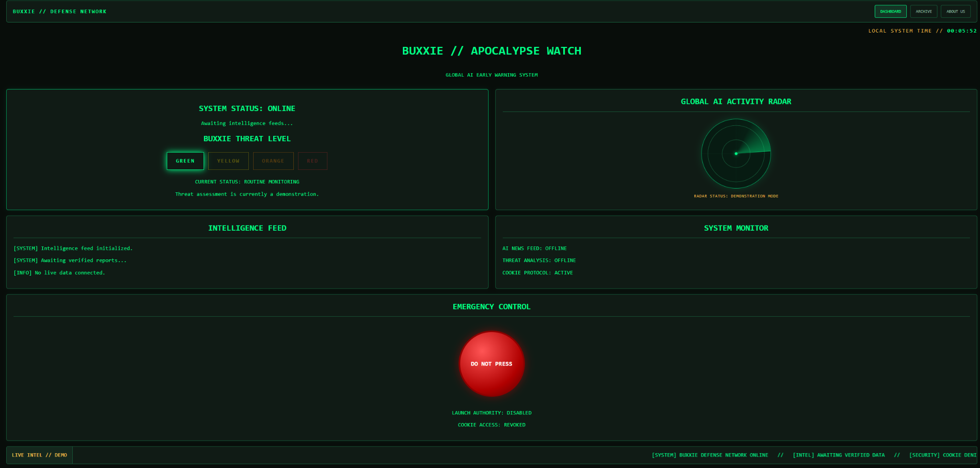
Task: Click the local system time readout
Action: (923, 31)
